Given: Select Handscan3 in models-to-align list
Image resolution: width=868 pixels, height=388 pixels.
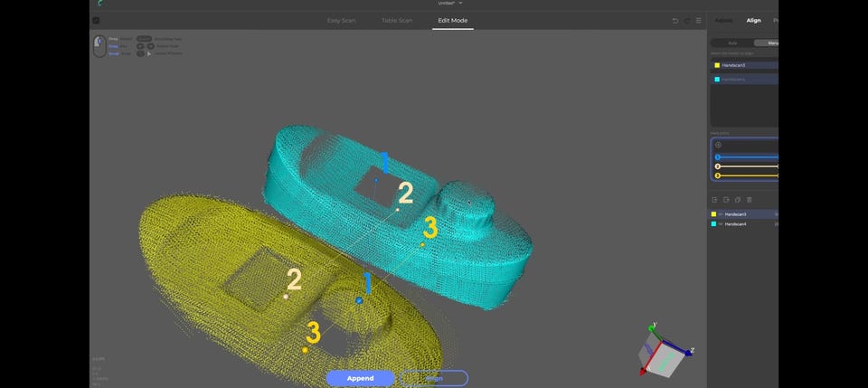Looking at the screenshot, I should click(745, 65).
